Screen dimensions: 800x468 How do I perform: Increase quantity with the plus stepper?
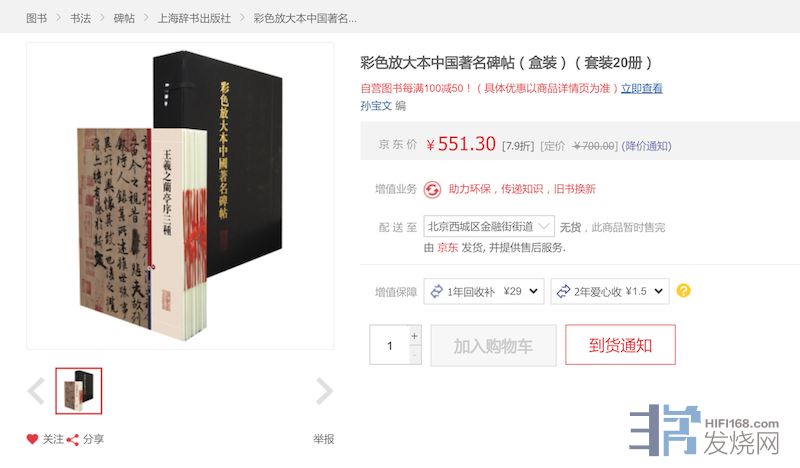(415, 336)
